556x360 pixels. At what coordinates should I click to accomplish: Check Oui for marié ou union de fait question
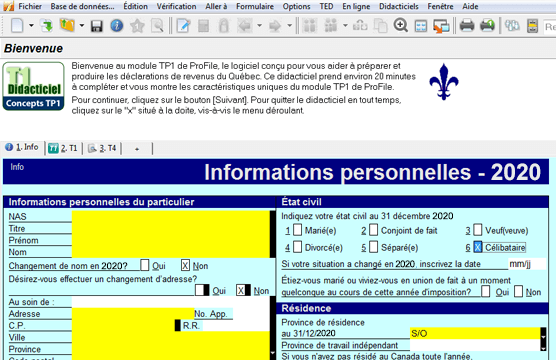(486, 291)
